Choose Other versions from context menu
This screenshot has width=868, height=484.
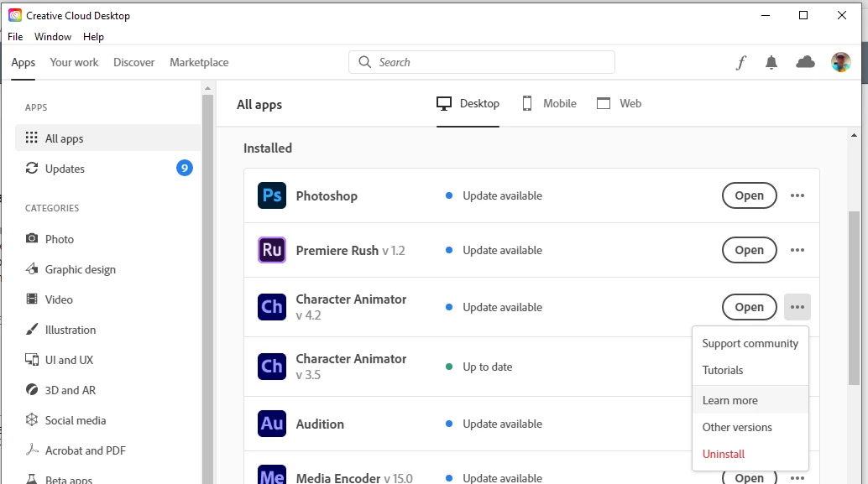pyautogui.click(x=750, y=427)
